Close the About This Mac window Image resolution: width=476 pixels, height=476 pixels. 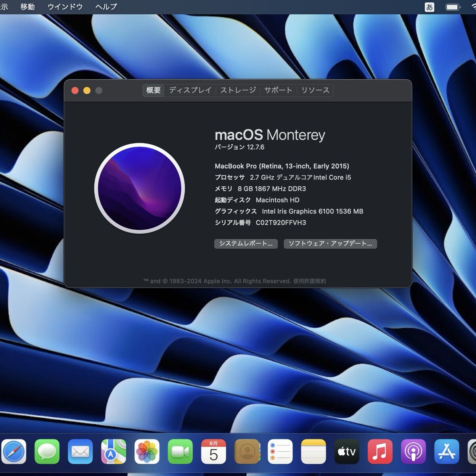tap(75, 90)
